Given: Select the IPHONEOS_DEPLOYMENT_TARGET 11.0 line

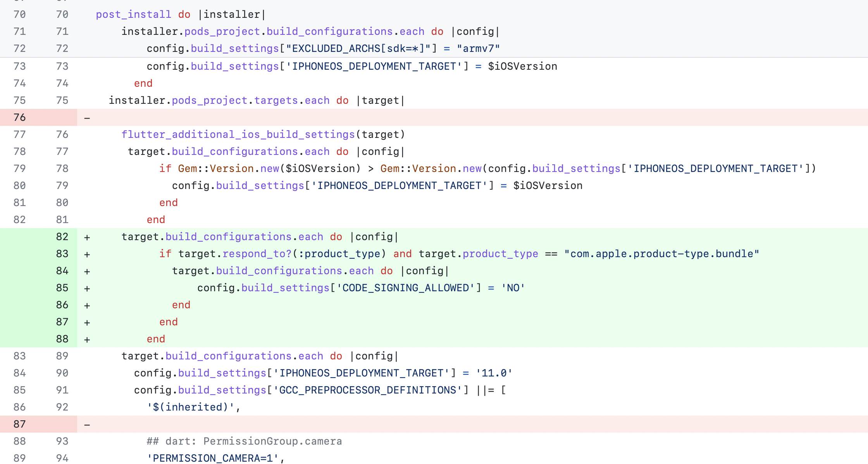Looking at the screenshot, I should click(322, 373).
